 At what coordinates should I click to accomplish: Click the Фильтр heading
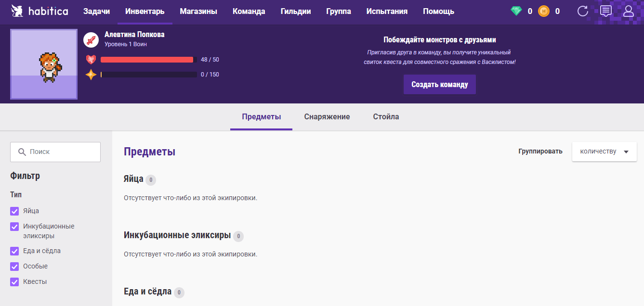[x=25, y=176]
